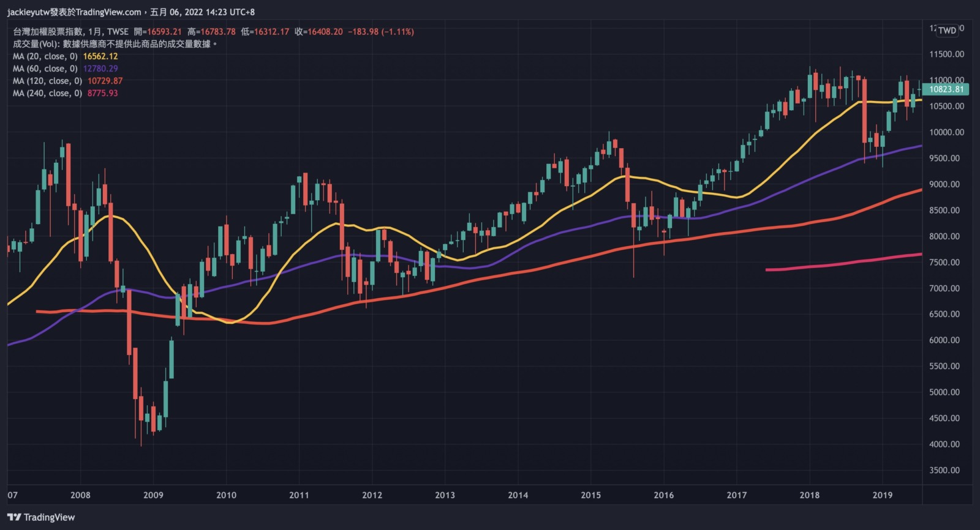Select the MA (60, close, 0) legend
Screen dimensions: 980x530
point(45,69)
